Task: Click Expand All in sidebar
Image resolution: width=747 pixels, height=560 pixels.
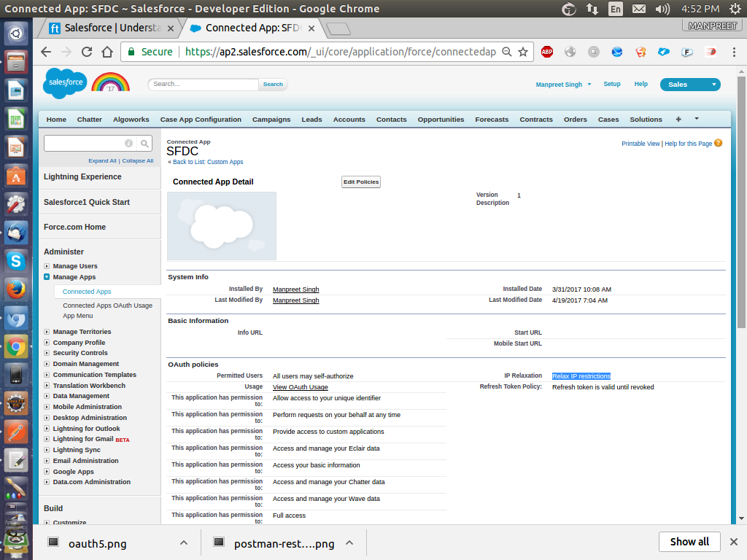Action: 102,161
